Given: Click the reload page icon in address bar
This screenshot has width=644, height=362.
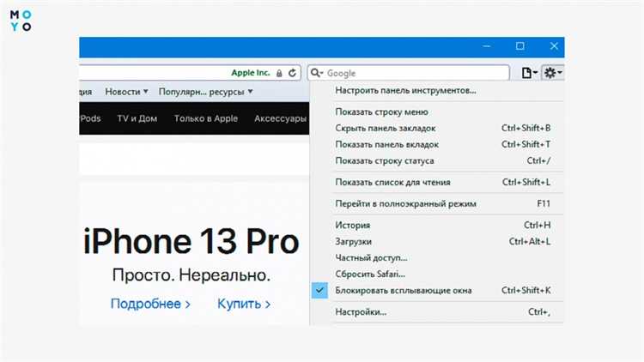Looking at the screenshot, I should pos(292,73).
